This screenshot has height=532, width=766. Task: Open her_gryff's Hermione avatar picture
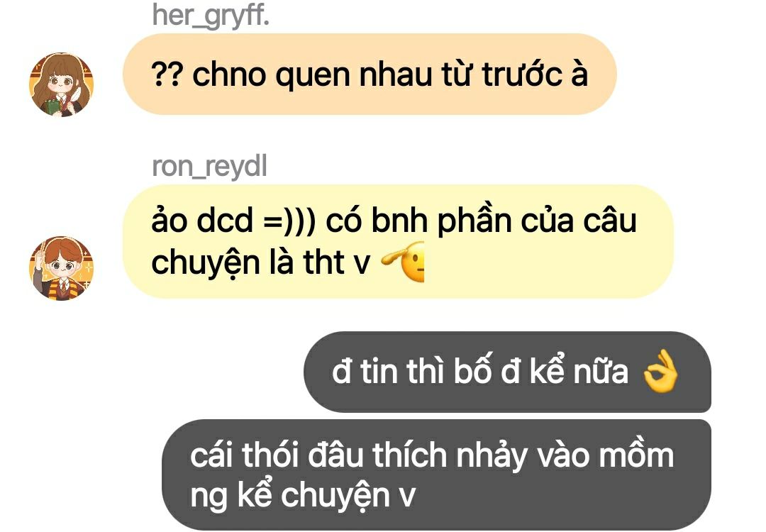click(x=61, y=84)
